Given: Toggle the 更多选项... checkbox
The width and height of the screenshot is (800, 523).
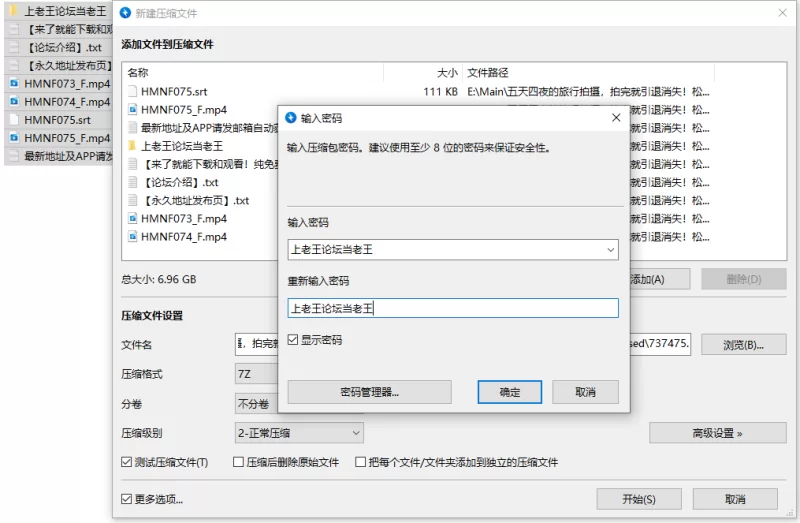Looking at the screenshot, I should click(x=127, y=499).
